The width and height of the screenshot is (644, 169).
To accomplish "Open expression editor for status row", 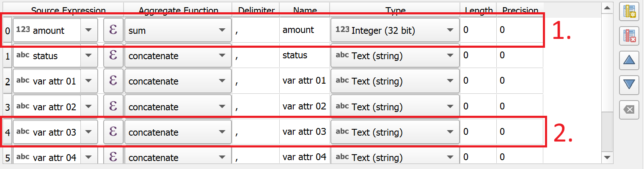I will (x=113, y=56).
